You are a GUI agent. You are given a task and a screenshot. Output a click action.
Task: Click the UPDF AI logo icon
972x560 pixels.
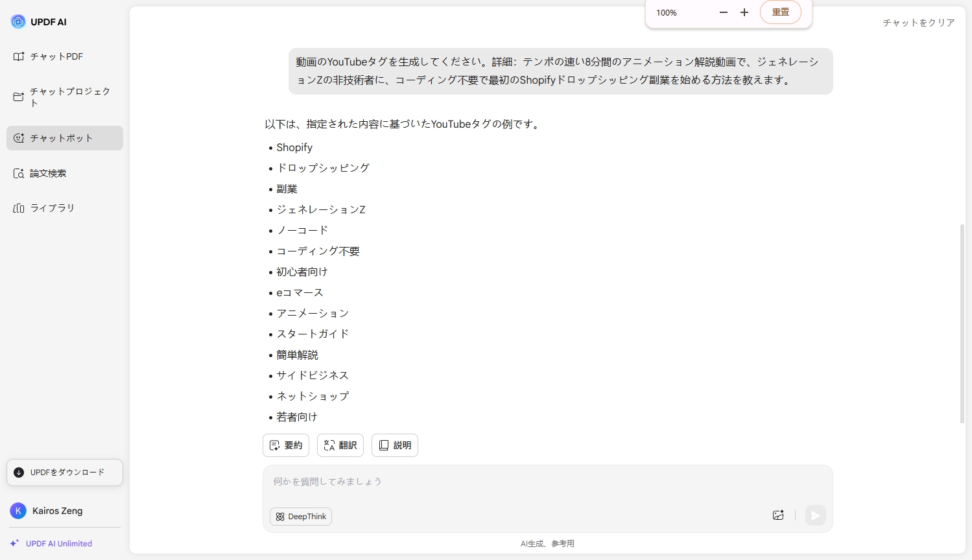click(x=18, y=22)
